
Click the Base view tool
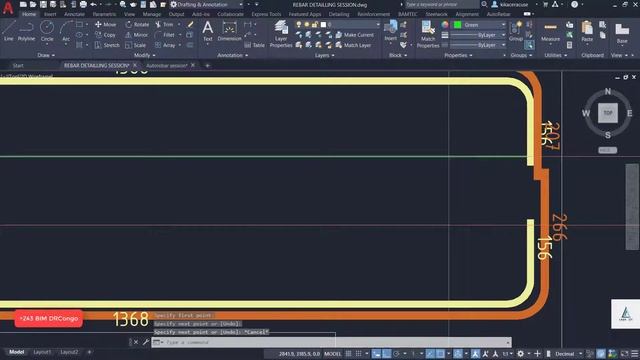pyautogui.click(x=622, y=33)
